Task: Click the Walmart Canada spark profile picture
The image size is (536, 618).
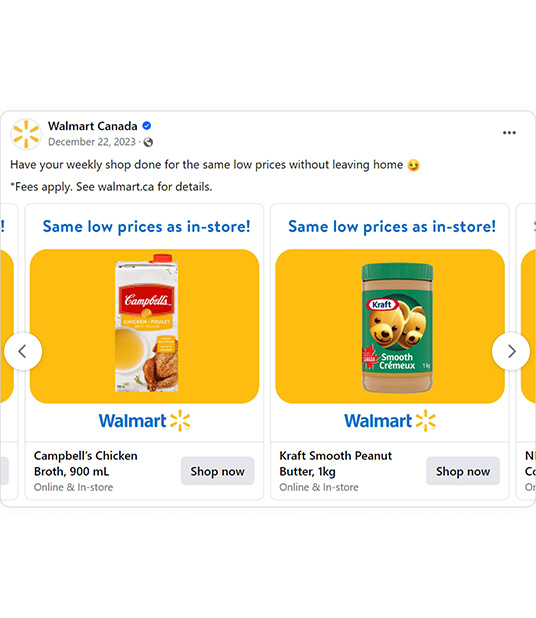Action: [26, 134]
